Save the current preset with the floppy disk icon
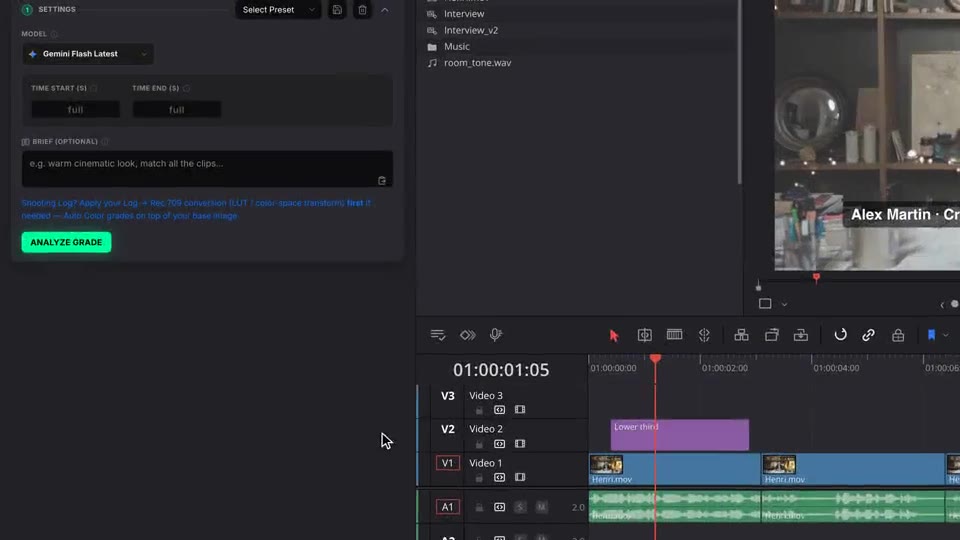 click(x=337, y=10)
